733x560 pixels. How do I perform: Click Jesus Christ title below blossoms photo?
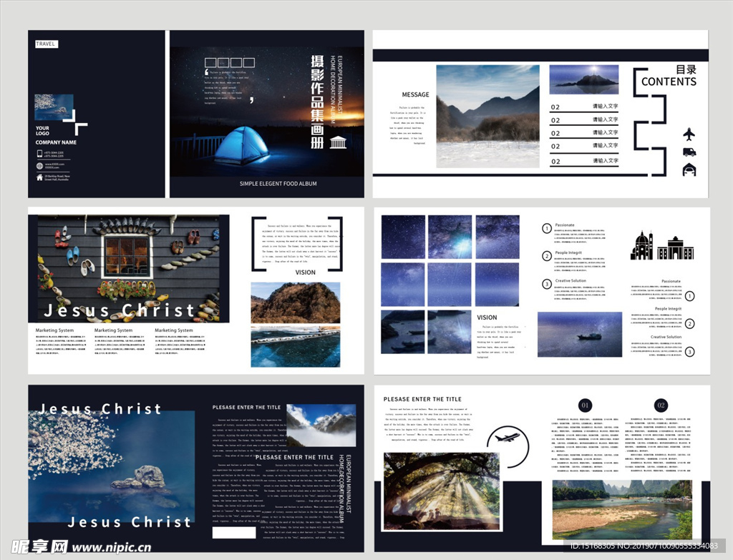pyautogui.click(x=129, y=521)
